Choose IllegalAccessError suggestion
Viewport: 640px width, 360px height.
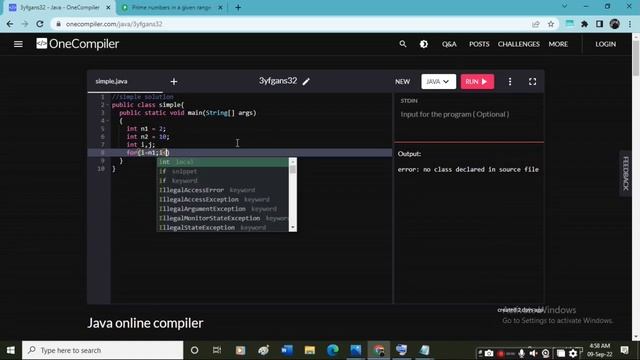click(x=223, y=190)
